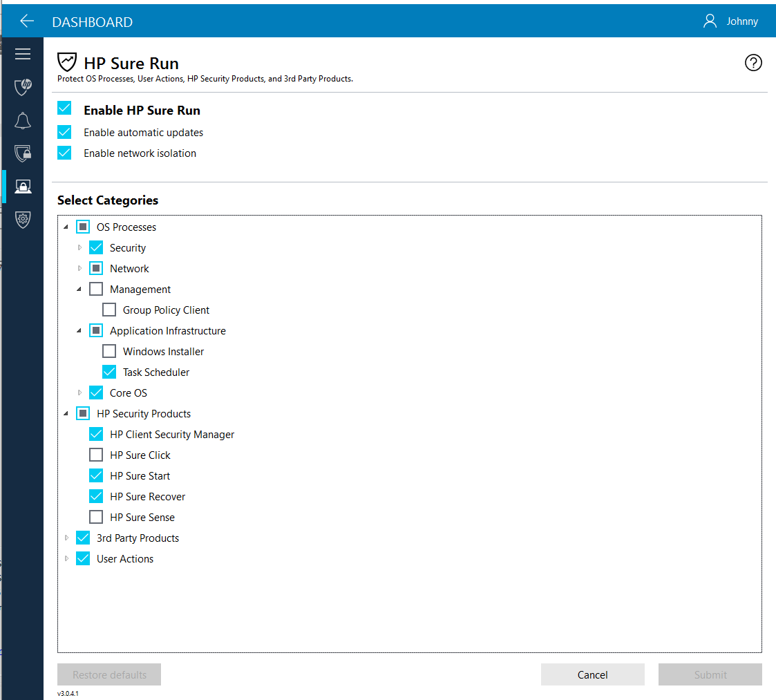Uncheck Enable network isolation
The height and width of the screenshot is (700, 776).
[64, 152]
